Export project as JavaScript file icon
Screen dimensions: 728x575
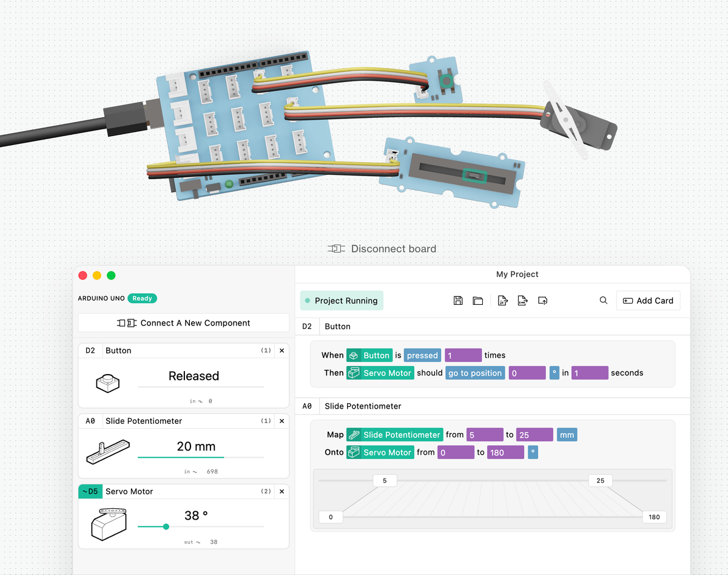coord(502,301)
